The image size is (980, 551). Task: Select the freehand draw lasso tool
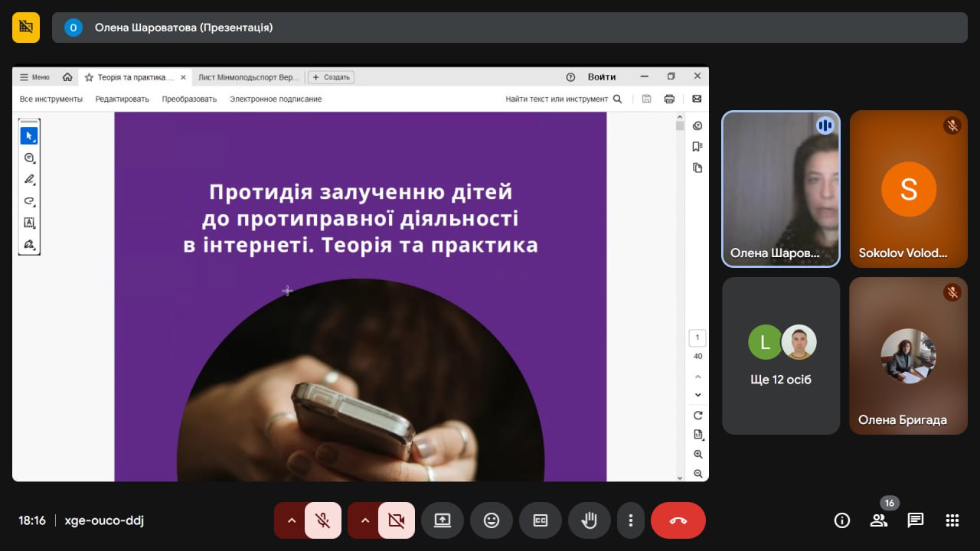click(29, 201)
